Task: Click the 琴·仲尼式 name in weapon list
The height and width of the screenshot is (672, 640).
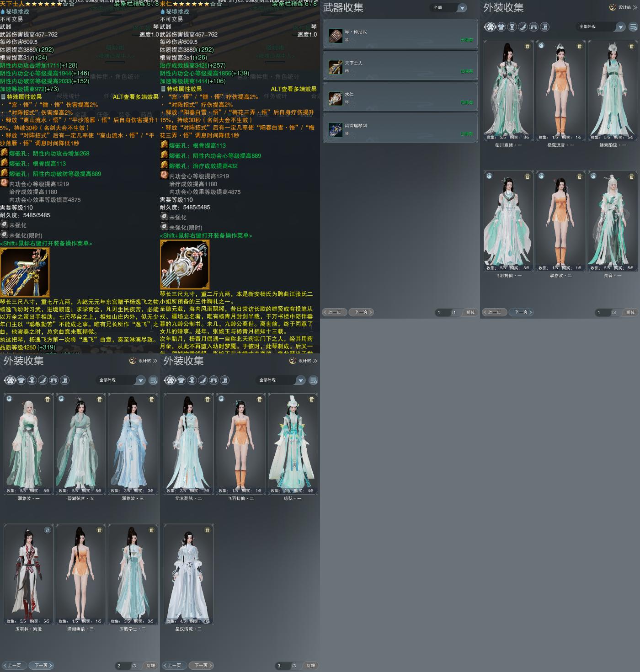Action: click(356, 32)
